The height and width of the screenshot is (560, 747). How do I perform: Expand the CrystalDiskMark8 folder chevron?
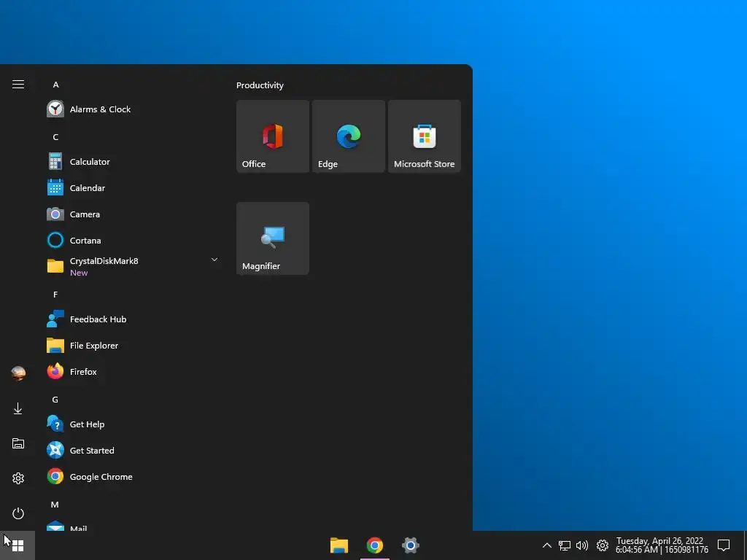click(x=214, y=260)
